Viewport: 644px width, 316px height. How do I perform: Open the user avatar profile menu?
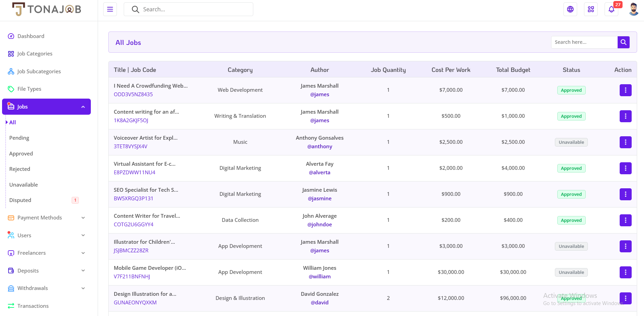(x=634, y=9)
